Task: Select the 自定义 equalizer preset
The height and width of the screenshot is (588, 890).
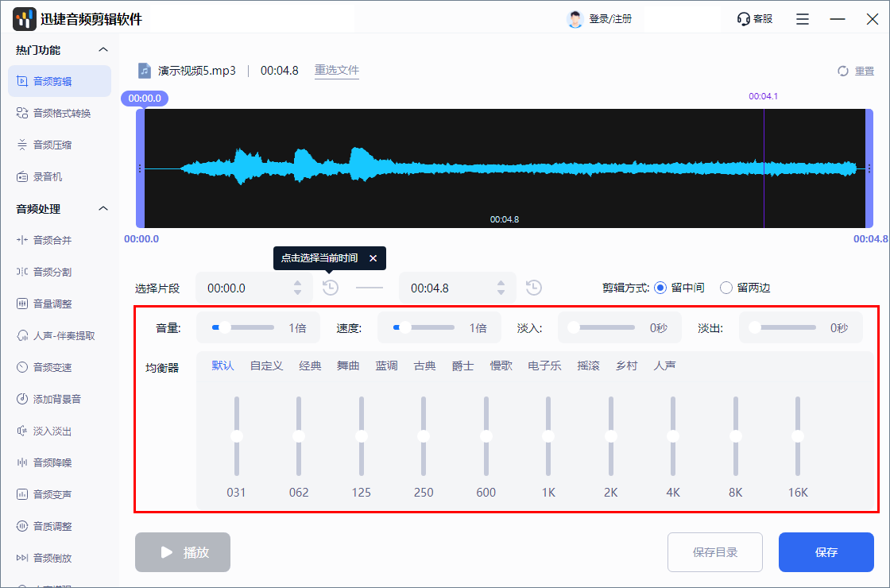Action: pyautogui.click(x=266, y=366)
